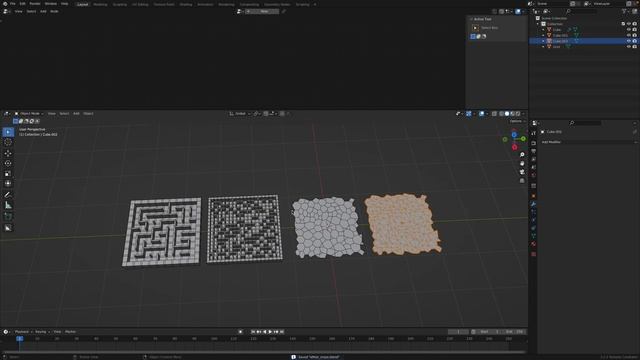Open the Add Modifier dropdown
Image resolution: width=640 pixels, height=360 pixels.
pyautogui.click(x=588, y=142)
